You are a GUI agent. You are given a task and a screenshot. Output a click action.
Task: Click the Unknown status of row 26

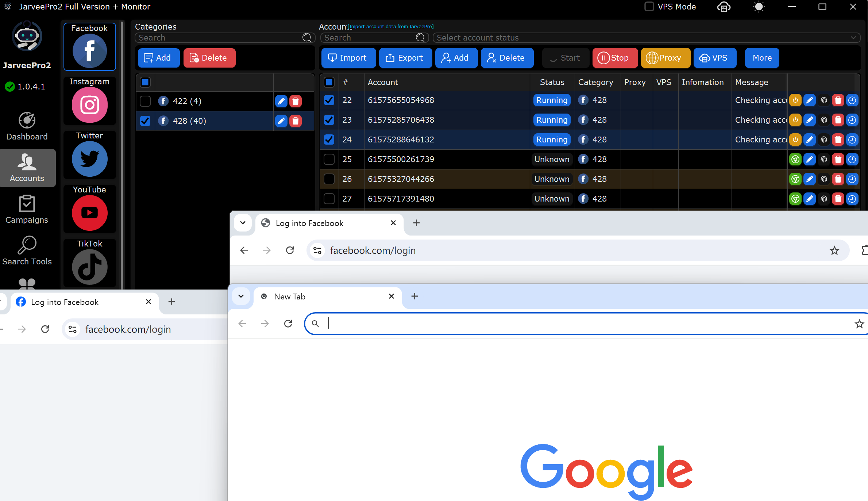(x=552, y=179)
